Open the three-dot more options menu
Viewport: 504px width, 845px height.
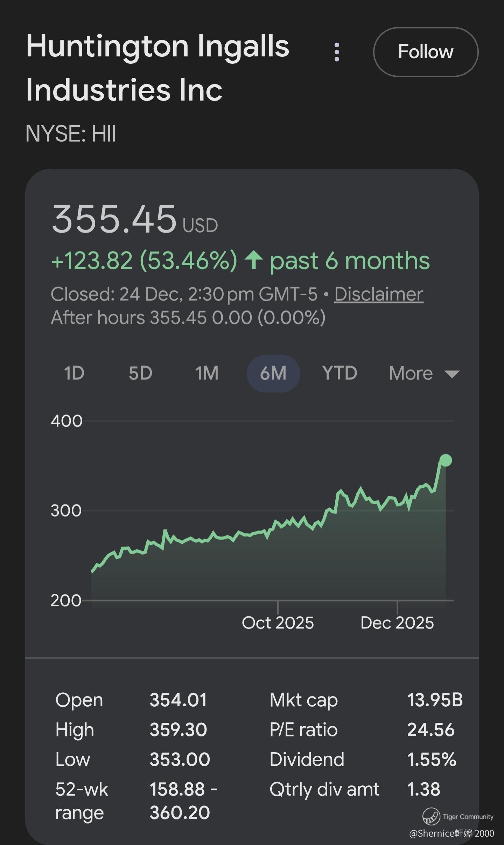coord(337,52)
